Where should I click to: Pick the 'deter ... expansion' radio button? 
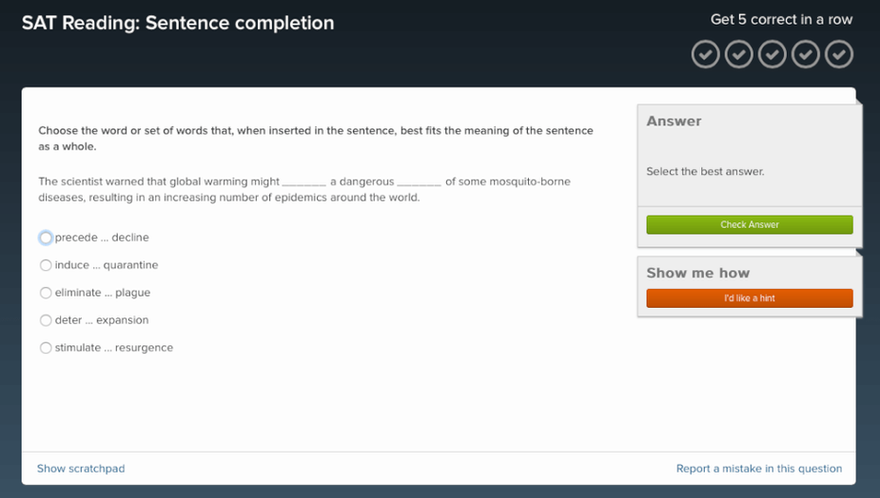[x=46, y=320]
